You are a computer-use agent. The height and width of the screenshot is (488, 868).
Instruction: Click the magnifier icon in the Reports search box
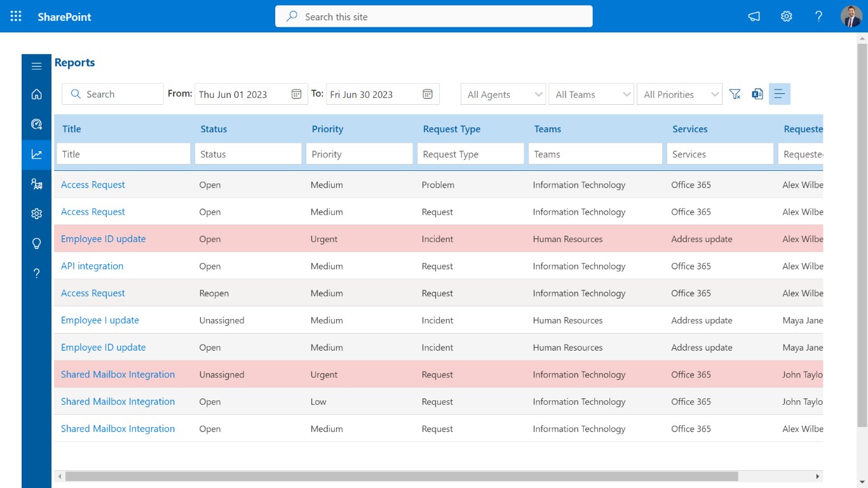(76, 94)
